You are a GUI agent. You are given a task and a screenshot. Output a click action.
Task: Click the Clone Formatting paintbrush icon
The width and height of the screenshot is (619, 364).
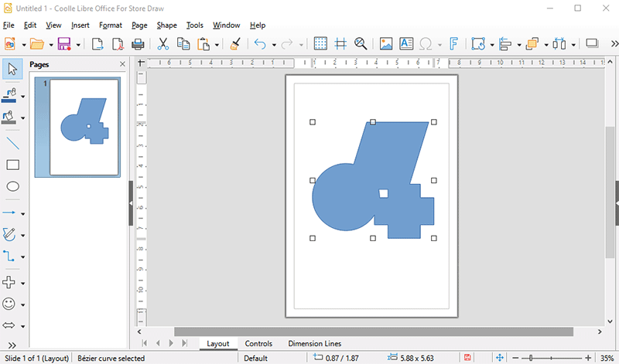point(236,44)
